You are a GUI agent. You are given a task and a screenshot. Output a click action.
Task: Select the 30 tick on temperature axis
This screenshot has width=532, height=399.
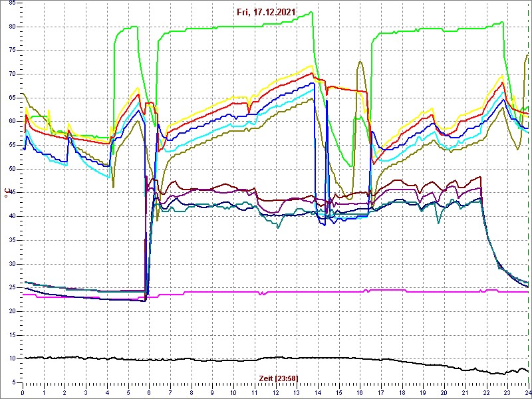tap(12, 264)
